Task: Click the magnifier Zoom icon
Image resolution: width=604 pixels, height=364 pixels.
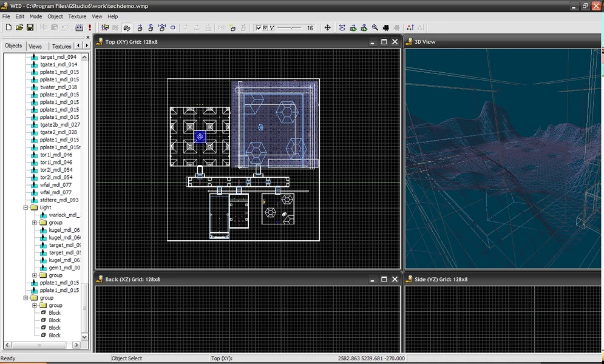Action: pyautogui.click(x=375, y=28)
